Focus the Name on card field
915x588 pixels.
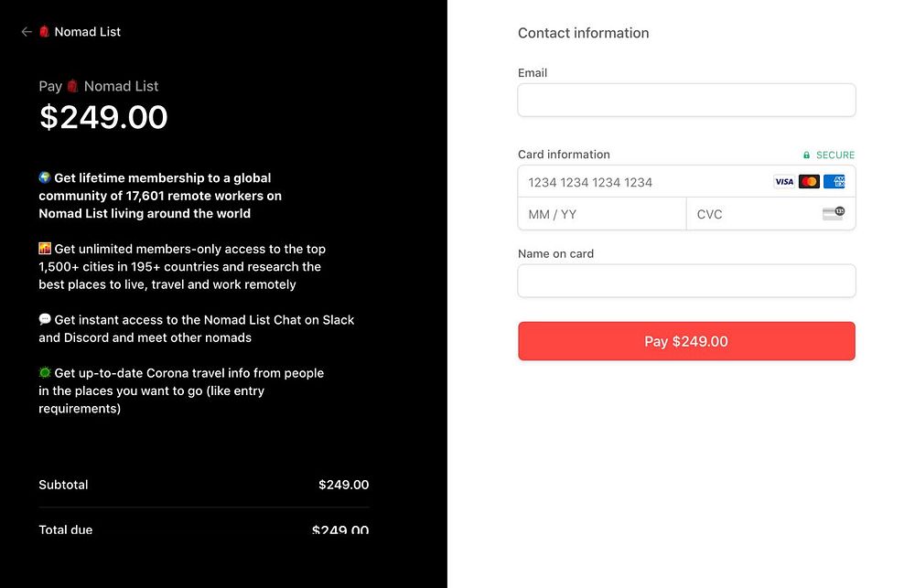[686, 281]
